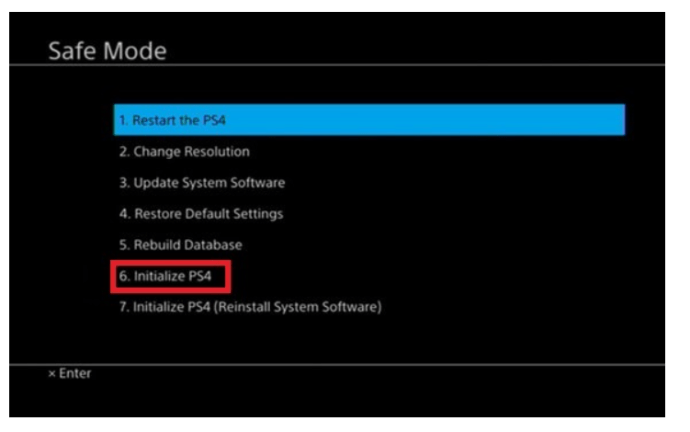The height and width of the screenshot is (432, 690).
Task: Select Initialize PS4 (Reinstall System Software)
Action: (x=250, y=307)
